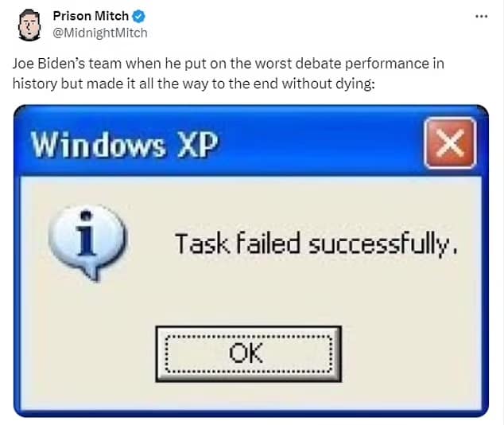Open the @MidnightMitch handle link
This screenshot has height=425, width=504.
(99, 33)
